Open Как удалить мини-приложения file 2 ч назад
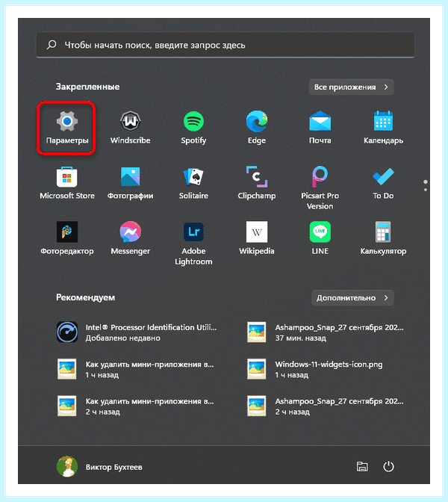 [x=137, y=406]
